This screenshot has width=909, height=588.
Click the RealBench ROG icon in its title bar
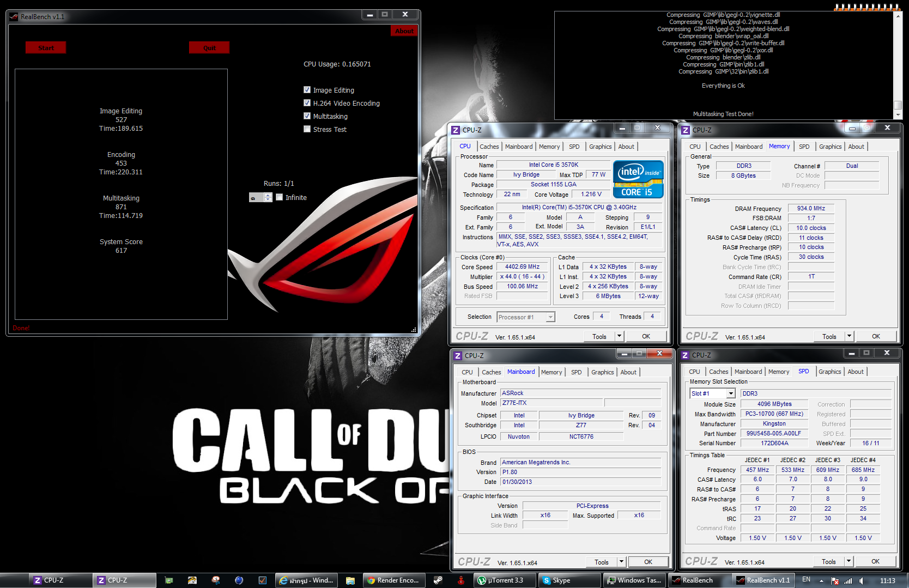[x=14, y=17]
